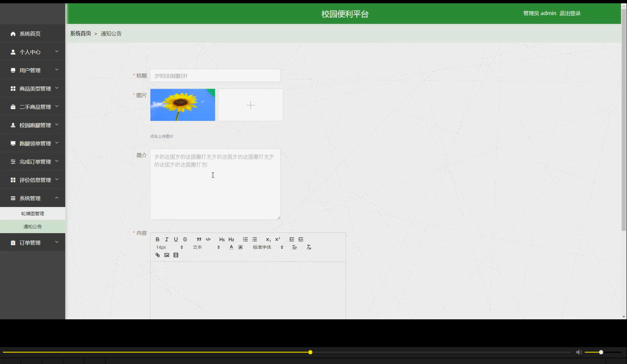Click 退出登录 to log out
The image size is (627, 364).
[570, 13]
